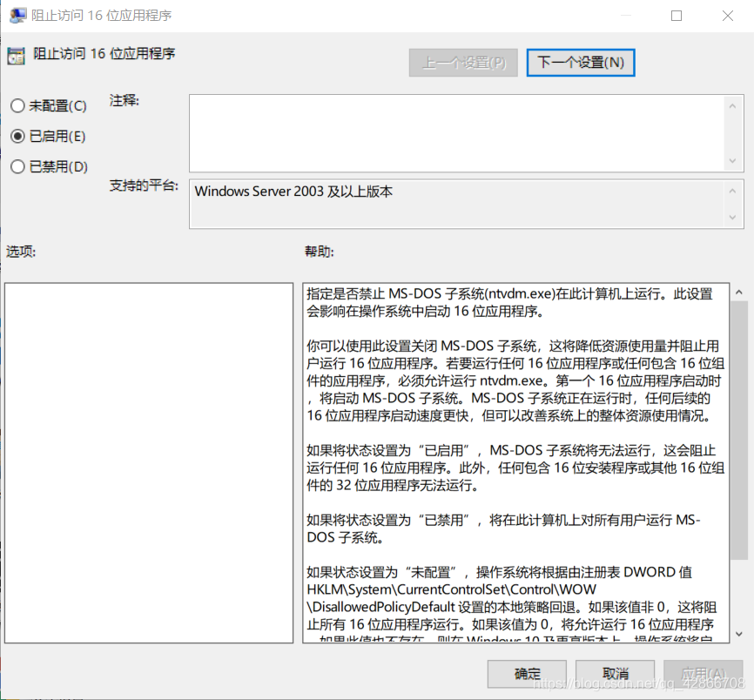
Task: Select the 已启用(E) radio button
Action: 16,136
